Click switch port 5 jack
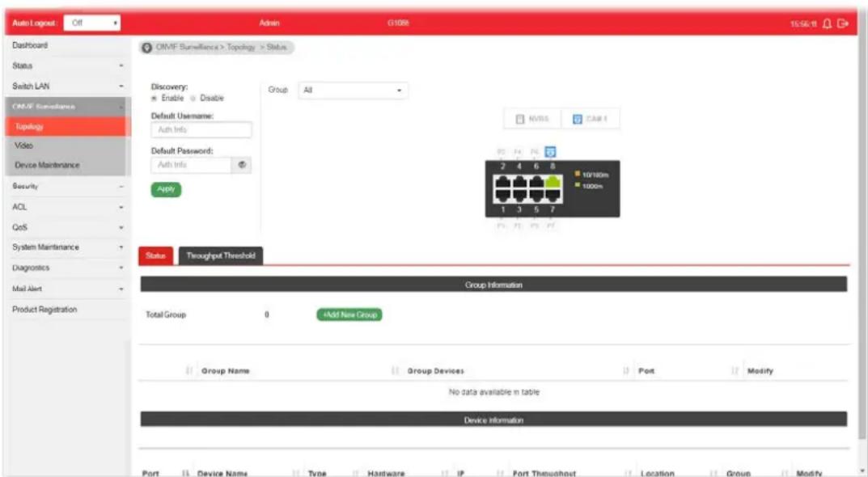The image size is (868, 477). pos(536,195)
